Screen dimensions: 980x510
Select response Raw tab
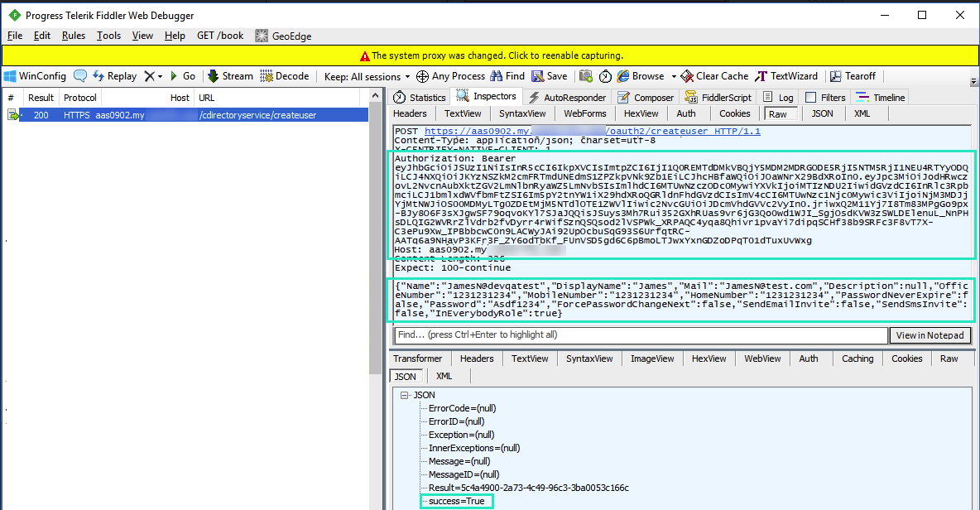pos(949,358)
